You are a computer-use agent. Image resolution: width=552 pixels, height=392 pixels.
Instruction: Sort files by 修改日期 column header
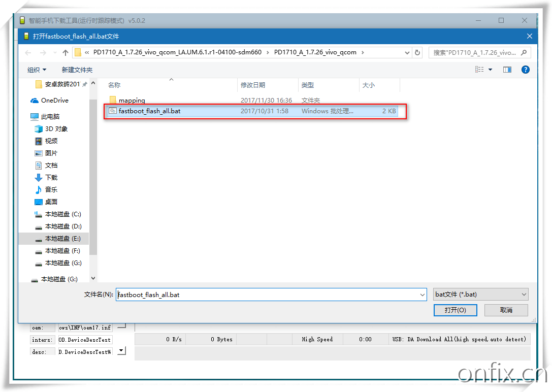point(253,85)
